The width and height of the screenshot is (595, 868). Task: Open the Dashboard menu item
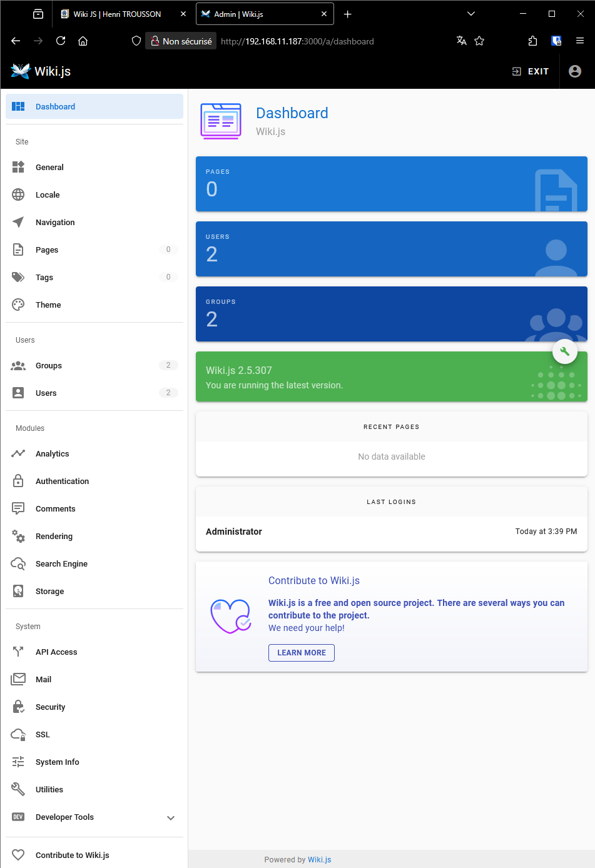tap(94, 106)
